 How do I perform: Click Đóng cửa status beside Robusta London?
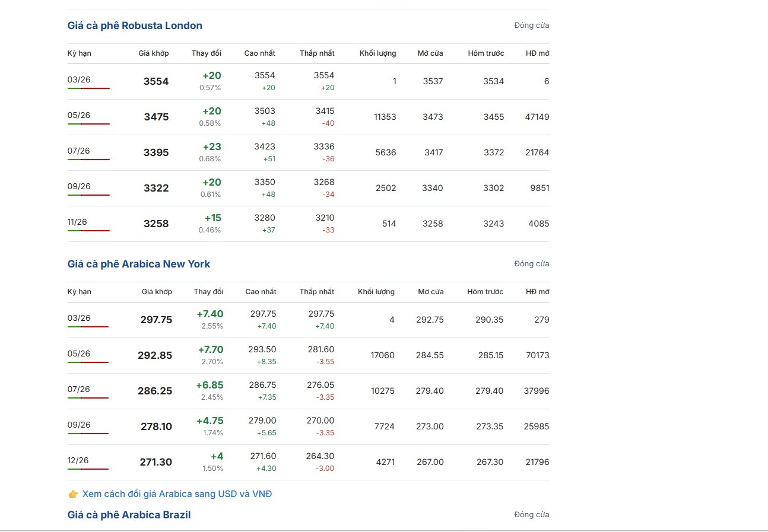pos(532,26)
